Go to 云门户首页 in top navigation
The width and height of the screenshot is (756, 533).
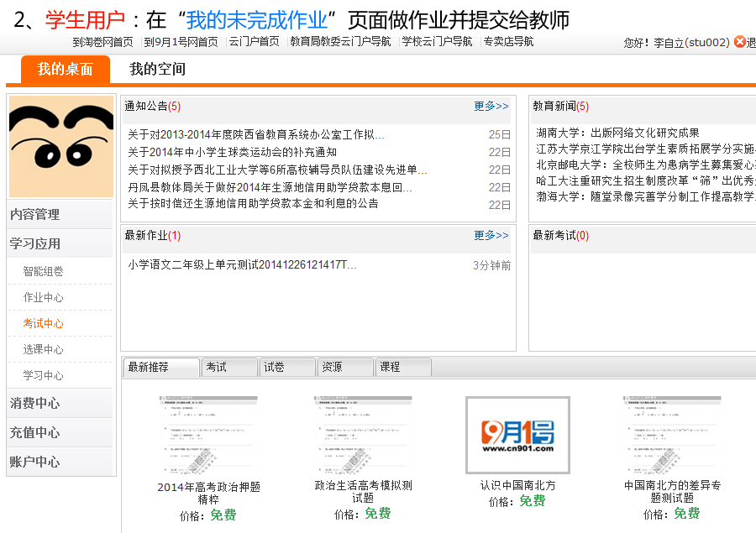point(254,42)
